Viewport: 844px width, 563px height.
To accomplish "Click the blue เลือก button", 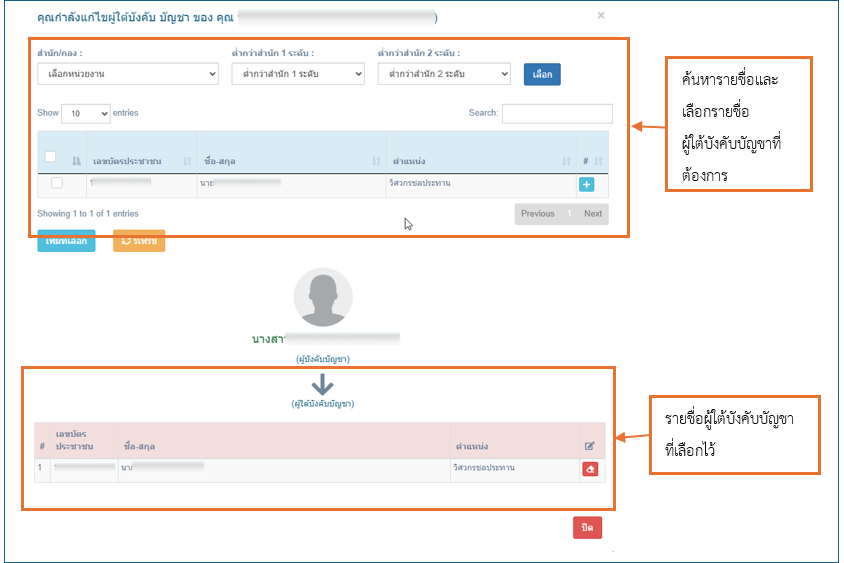I will pos(542,74).
